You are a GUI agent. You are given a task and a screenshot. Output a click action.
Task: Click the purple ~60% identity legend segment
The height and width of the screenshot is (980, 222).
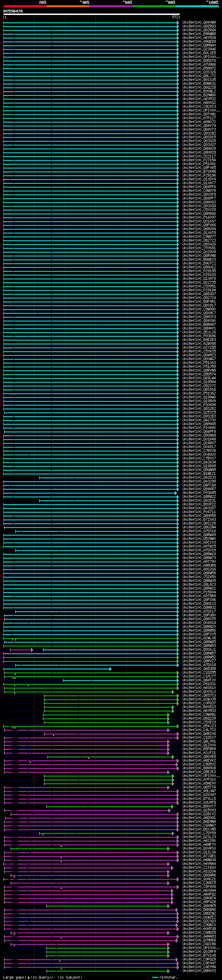(111, 6)
